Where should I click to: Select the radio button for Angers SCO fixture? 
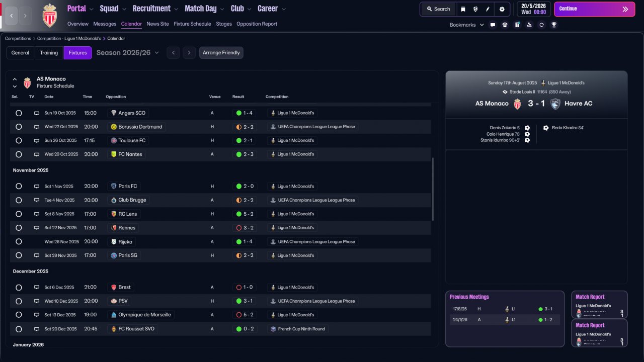(19, 113)
